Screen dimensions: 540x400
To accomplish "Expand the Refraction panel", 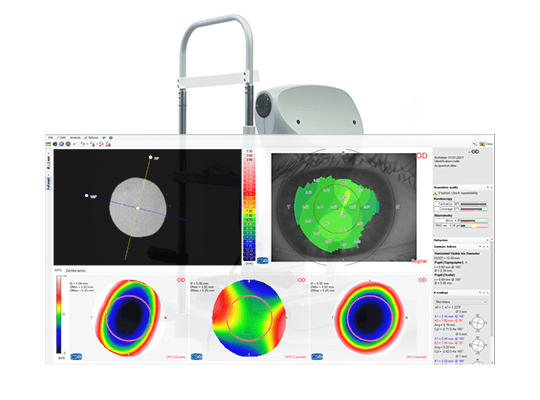I will pos(488,240).
